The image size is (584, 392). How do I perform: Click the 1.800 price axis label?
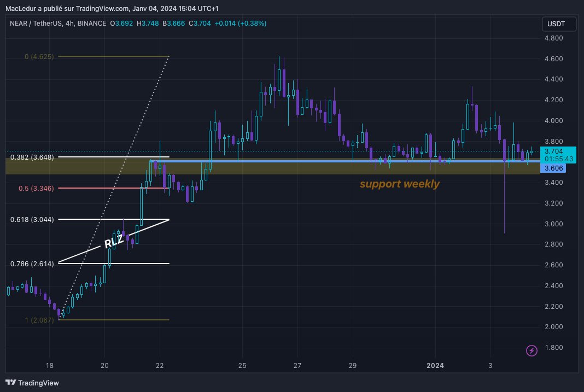tap(553, 347)
